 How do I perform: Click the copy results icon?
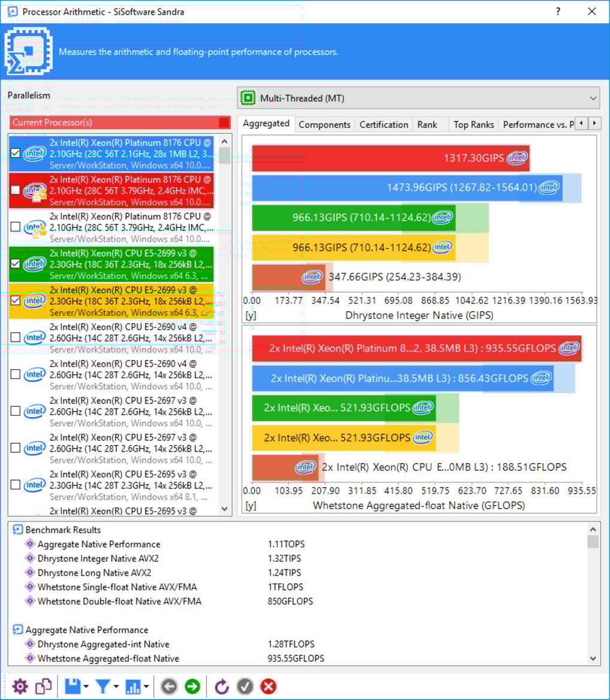click(44, 686)
